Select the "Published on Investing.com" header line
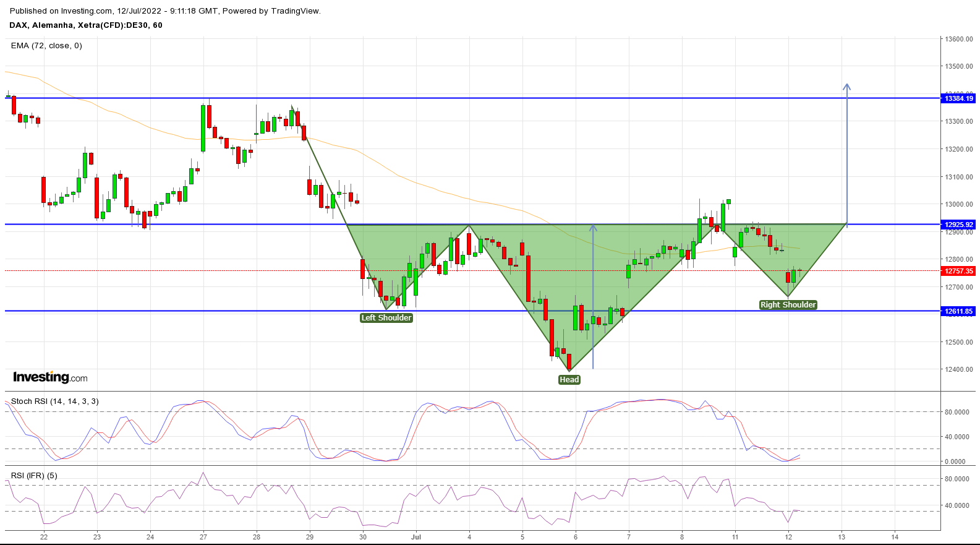The height and width of the screenshot is (545, 980). [x=165, y=11]
